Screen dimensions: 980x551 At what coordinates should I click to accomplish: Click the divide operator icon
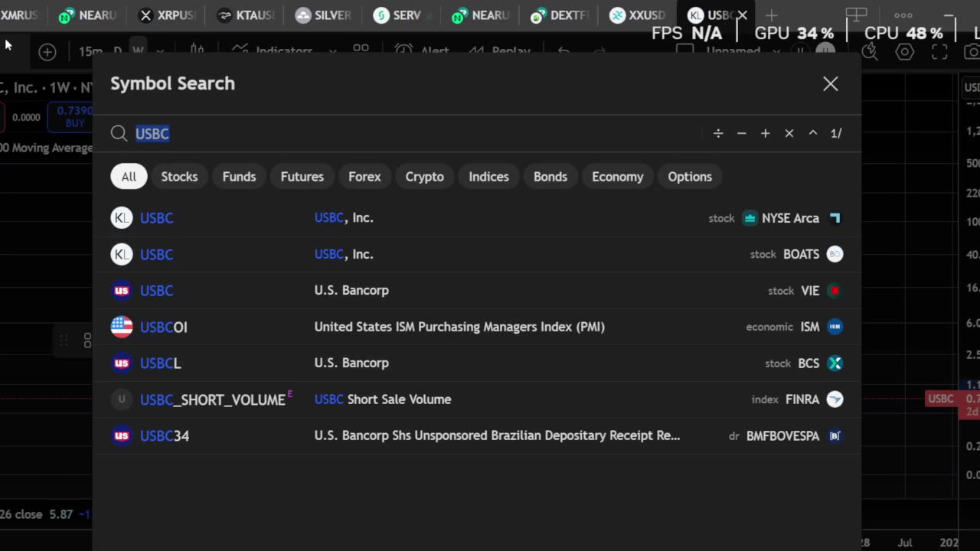tap(718, 133)
